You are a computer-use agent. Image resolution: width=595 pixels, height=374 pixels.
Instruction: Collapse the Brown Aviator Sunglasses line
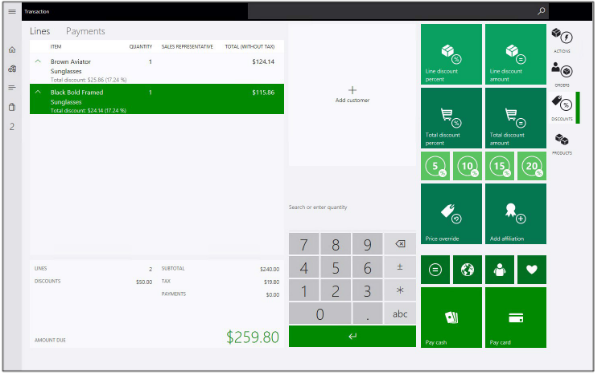click(38, 61)
